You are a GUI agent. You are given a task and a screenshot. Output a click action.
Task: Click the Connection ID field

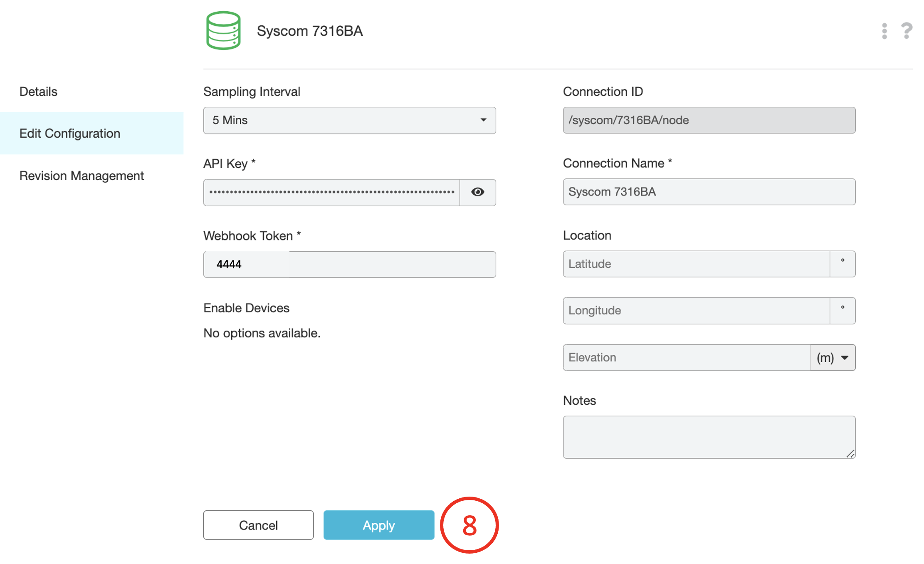pyautogui.click(x=709, y=120)
